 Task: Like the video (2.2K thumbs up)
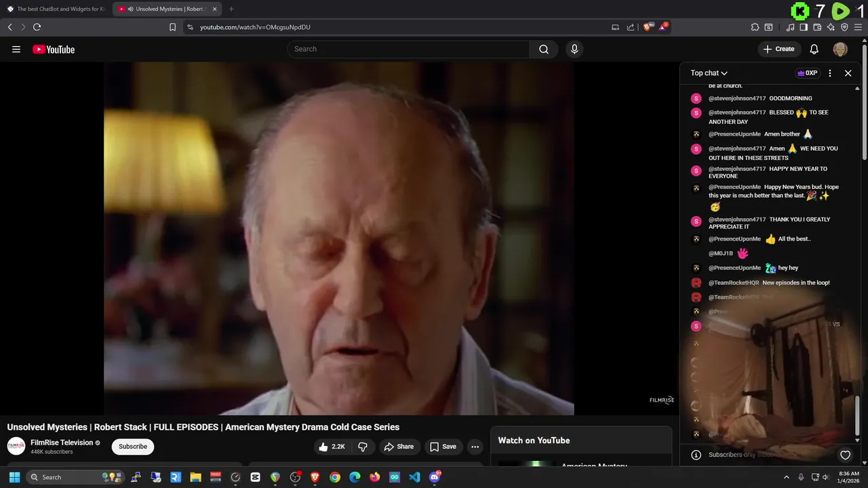click(x=332, y=447)
